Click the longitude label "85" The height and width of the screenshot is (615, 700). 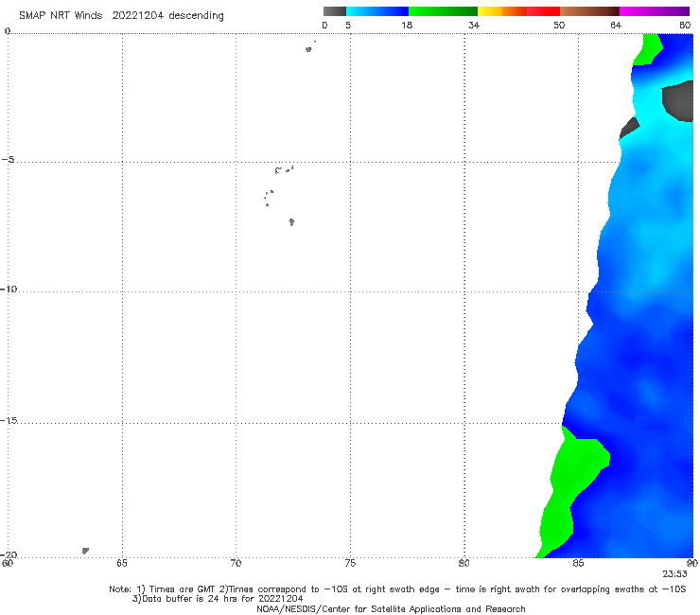pyautogui.click(x=578, y=563)
